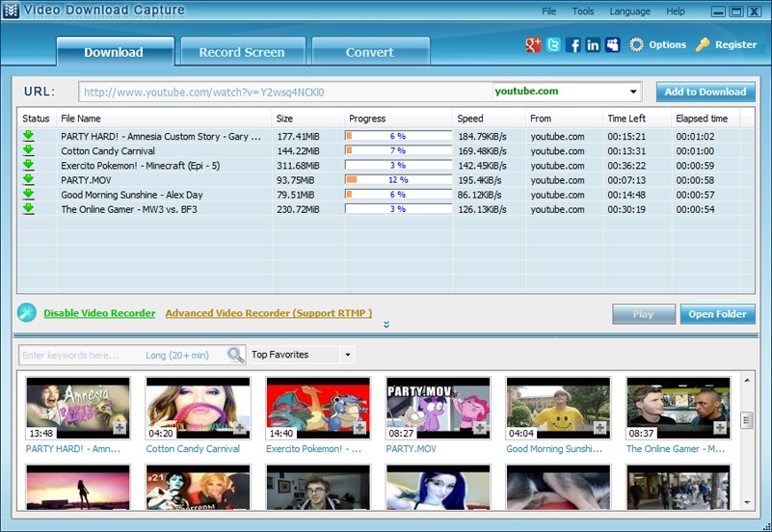Add Cotton Candy Carnival thumbnail via plus icon
This screenshot has height=532, width=772.
239,428
